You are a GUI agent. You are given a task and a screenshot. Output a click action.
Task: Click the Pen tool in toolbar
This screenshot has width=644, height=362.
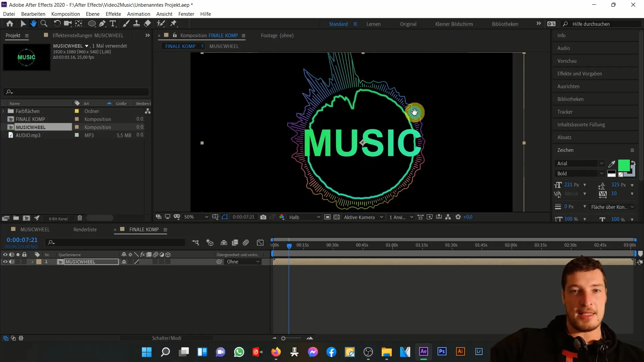103,24
